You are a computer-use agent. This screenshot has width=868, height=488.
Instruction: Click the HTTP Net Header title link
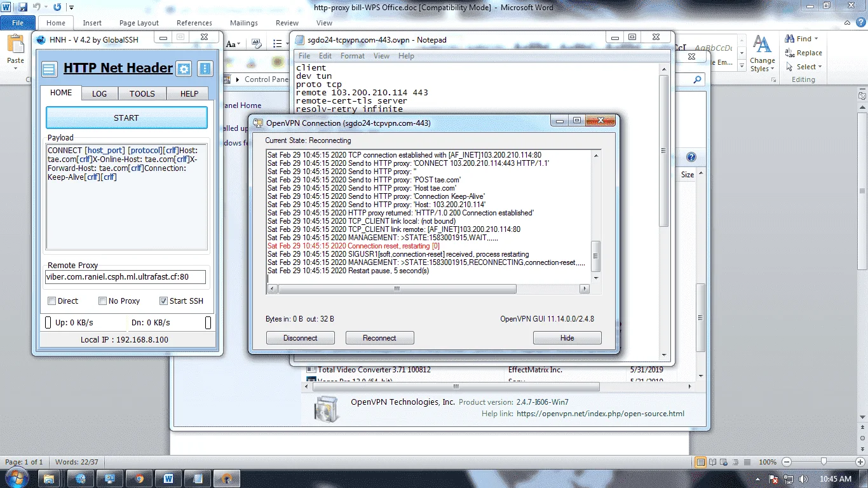(118, 68)
